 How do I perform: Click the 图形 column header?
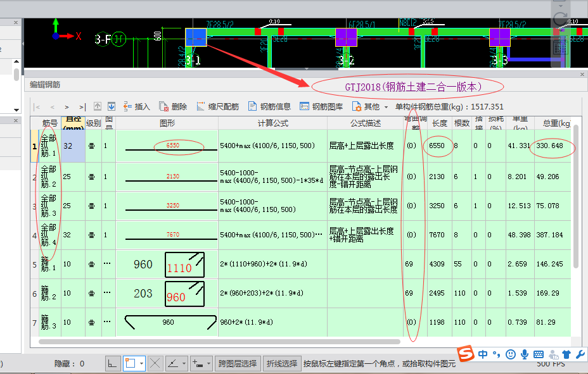[167, 123]
